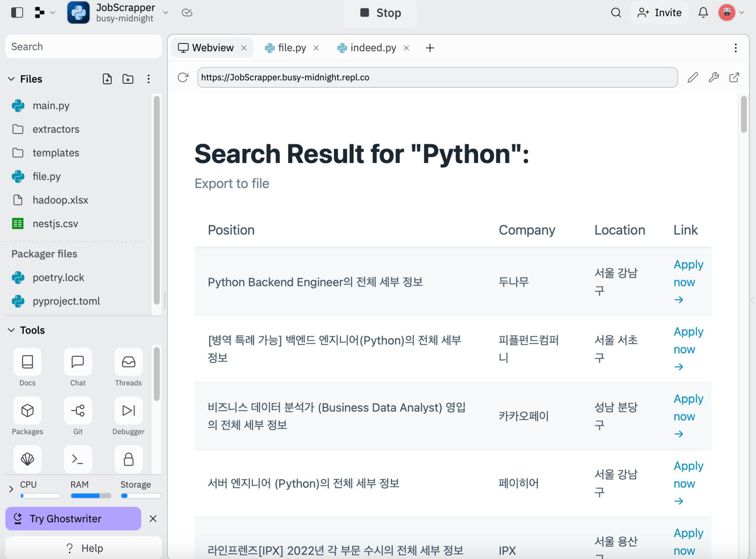Open the Packages tool
Screen dimensions: 756x559
pos(27,411)
